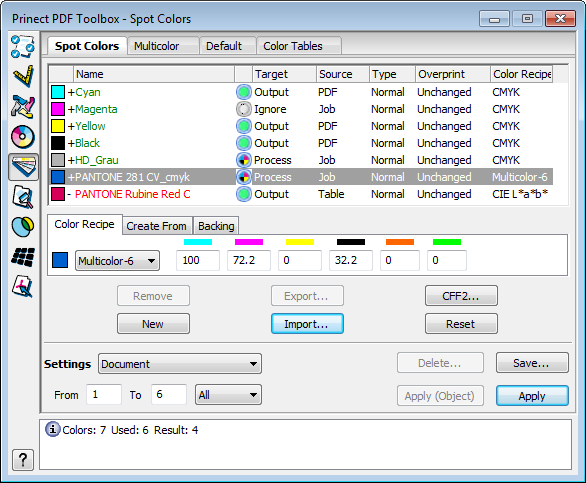
Task: Open the color disc tool icon
Action: click(x=23, y=137)
